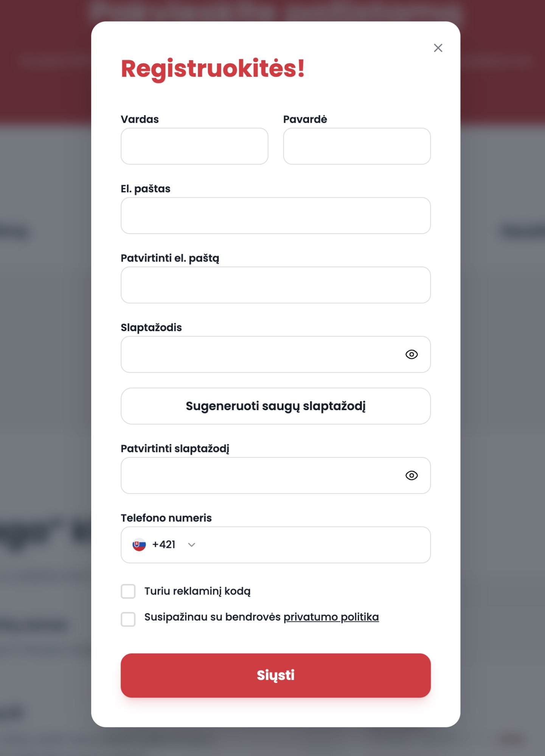
Task: Check the Turiu reklaminį kodą checkbox
Action: (x=128, y=591)
